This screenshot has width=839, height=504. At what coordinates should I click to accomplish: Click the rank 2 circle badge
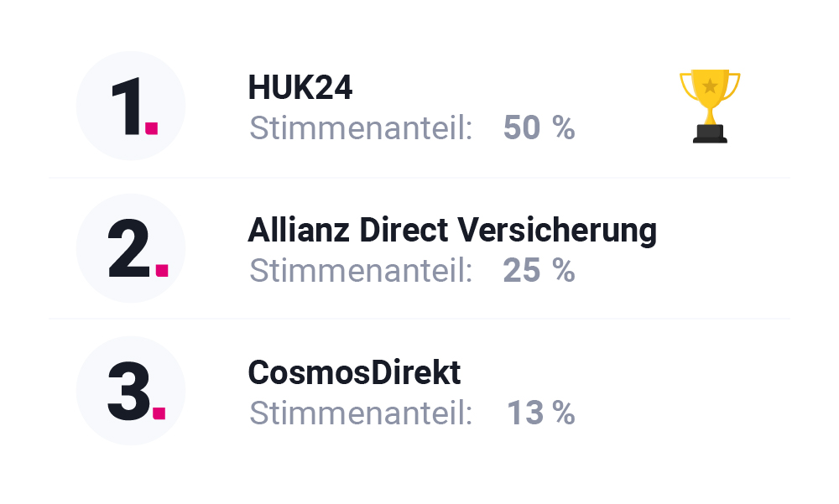click(x=131, y=248)
